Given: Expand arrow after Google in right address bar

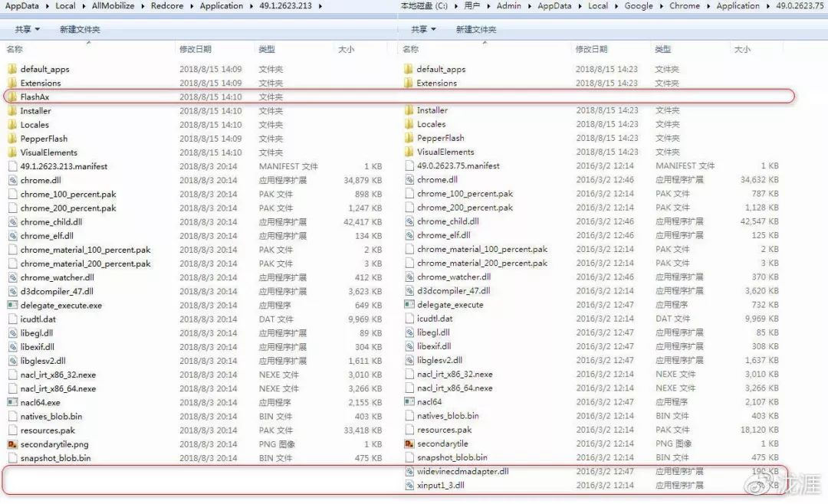Looking at the screenshot, I should click(661, 6).
